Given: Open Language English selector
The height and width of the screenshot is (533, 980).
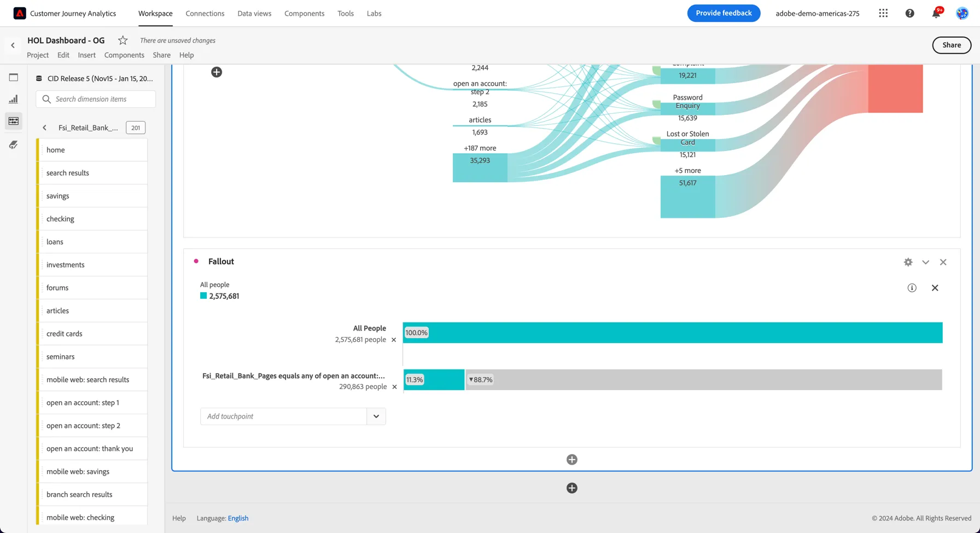Looking at the screenshot, I should coord(238,518).
